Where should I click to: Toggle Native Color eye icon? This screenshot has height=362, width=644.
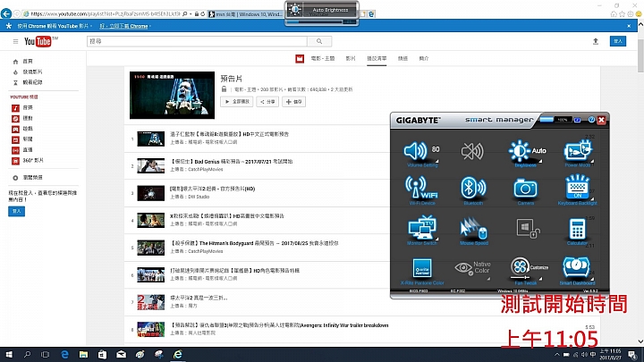(x=473, y=269)
